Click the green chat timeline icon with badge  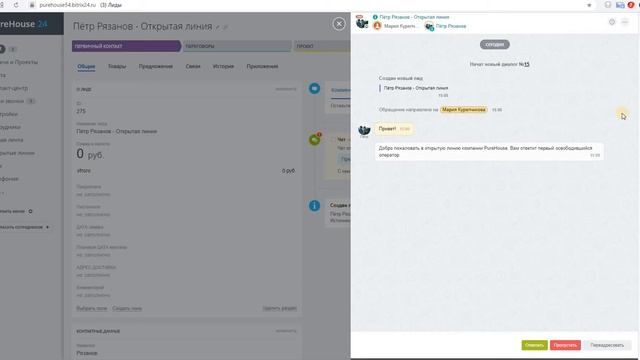pyautogui.click(x=315, y=140)
